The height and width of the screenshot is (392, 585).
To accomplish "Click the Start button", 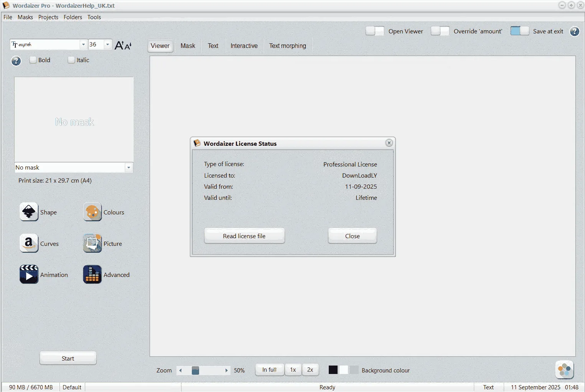I will point(68,358).
